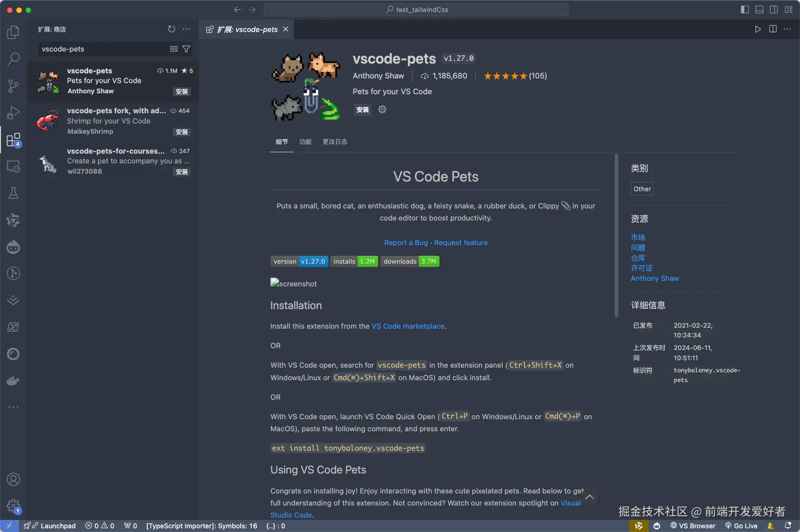The width and height of the screenshot is (800, 532).
Task: Open remote window indicator in status bar
Action: [x=9, y=526]
